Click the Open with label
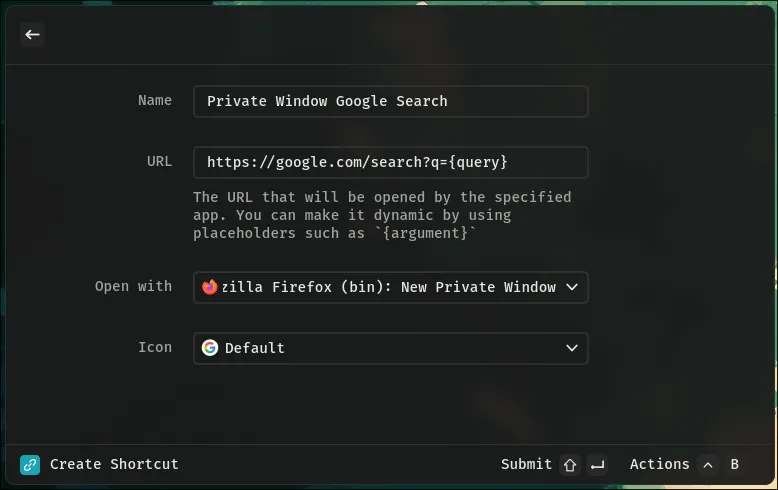Viewport: 778px width, 490px height. click(x=133, y=287)
